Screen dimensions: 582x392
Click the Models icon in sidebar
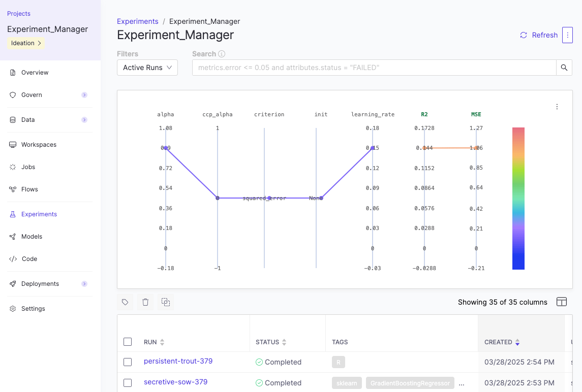(13, 237)
